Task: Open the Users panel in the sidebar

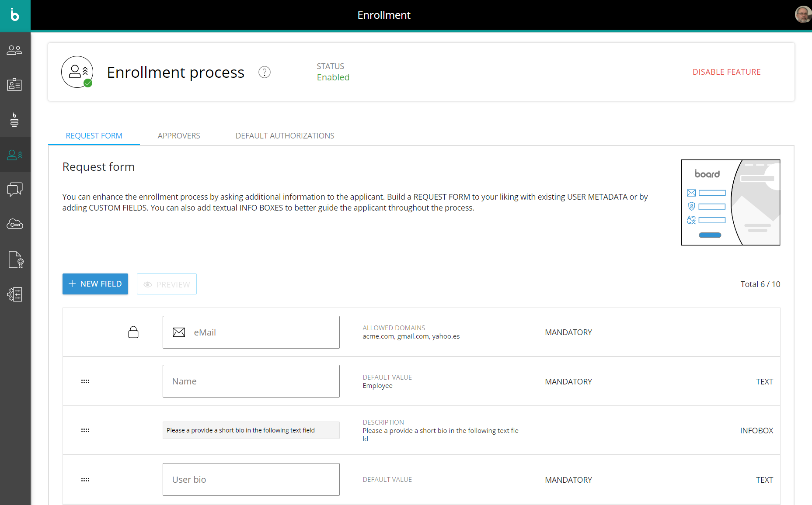Action: coord(15,49)
